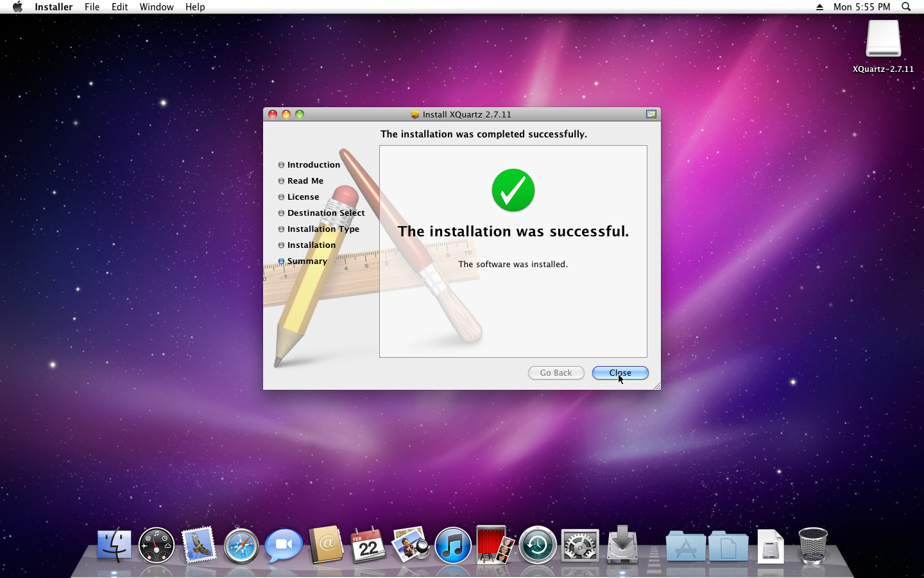Click the installer window resize handle
Screen dimensions: 924x578
656,386
